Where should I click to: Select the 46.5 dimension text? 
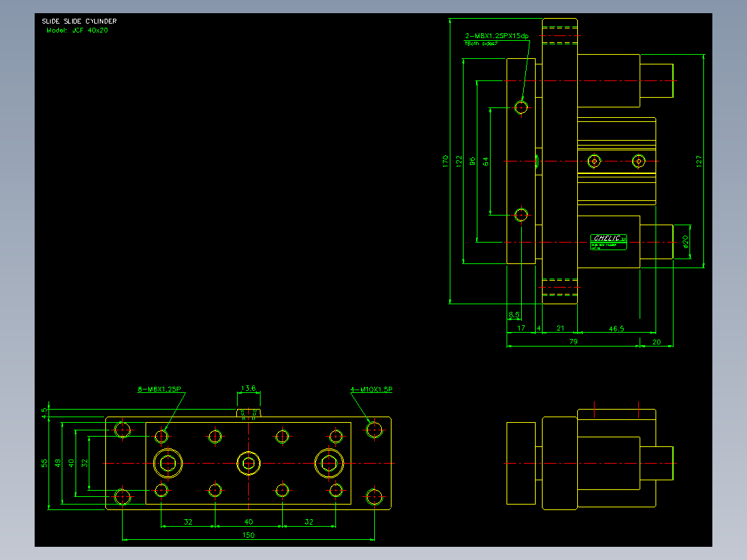pyautogui.click(x=616, y=329)
